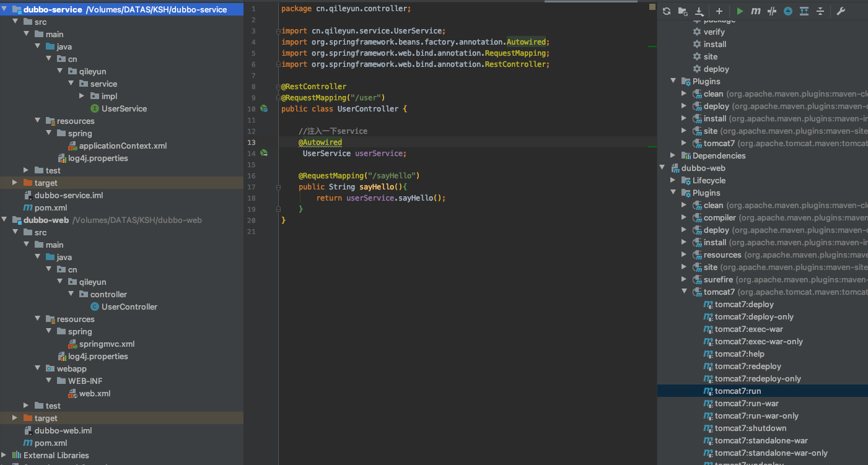The height and width of the screenshot is (465, 868).
Task: Toggle Skip Tests mode lightning icon
Action: pyautogui.click(x=788, y=11)
